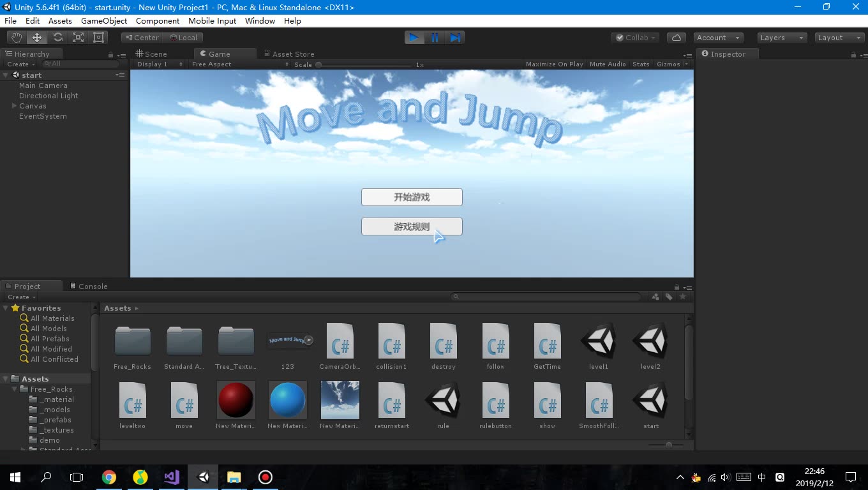Collapse the Free_Rocks folder tree

coord(14,389)
